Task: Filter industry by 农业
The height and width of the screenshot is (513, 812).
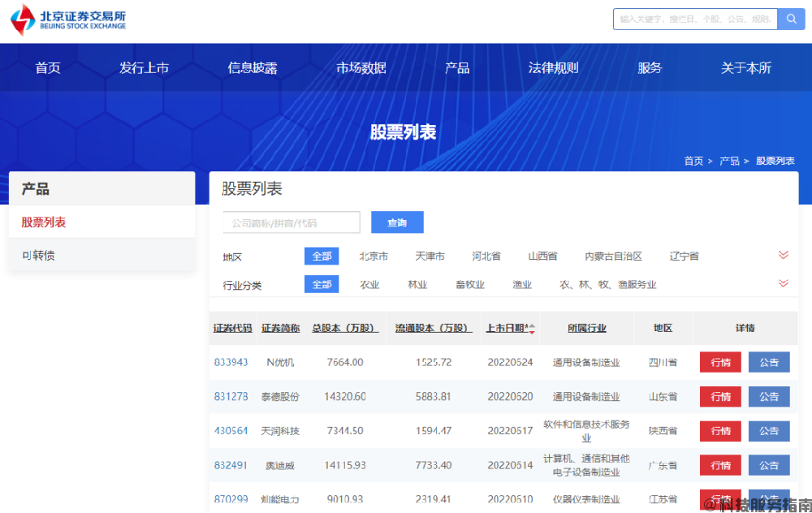Action: pos(369,285)
